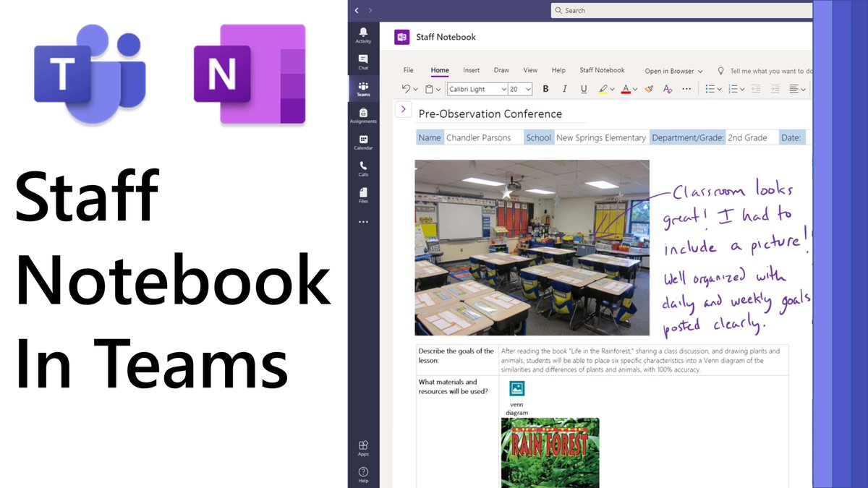Switch to the Insert ribbon tab
This screenshot has width=868, height=488.
tap(472, 70)
